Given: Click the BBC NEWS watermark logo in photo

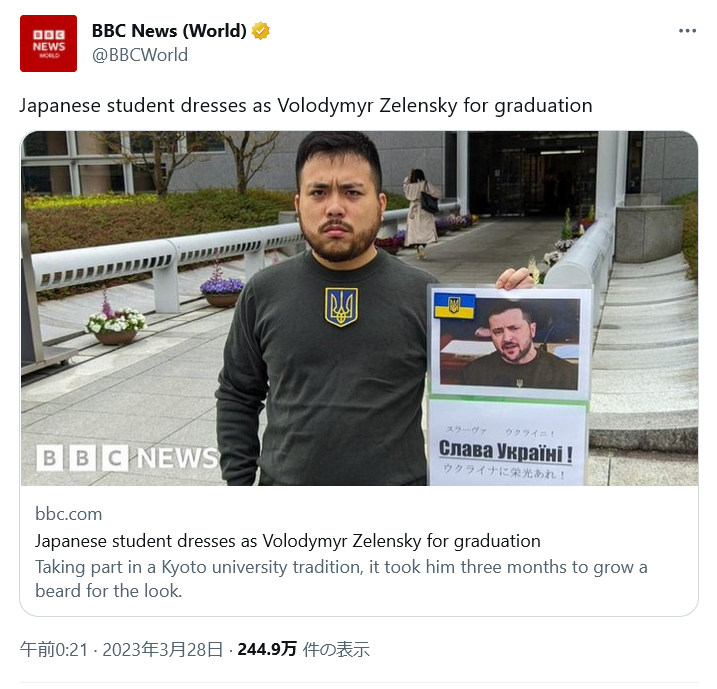Looking at the screenshot, I should pyautogui.click(x=127, y=458).
